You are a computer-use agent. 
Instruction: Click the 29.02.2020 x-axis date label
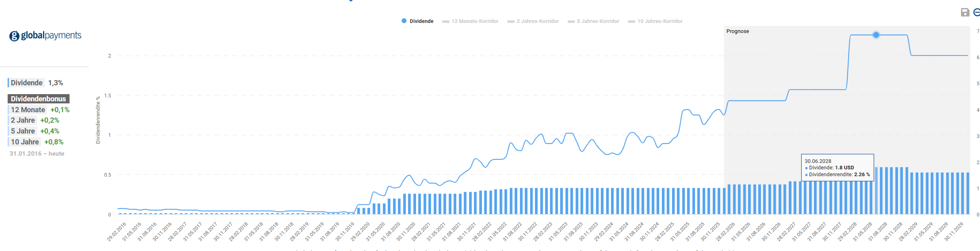tap(361, 232)
